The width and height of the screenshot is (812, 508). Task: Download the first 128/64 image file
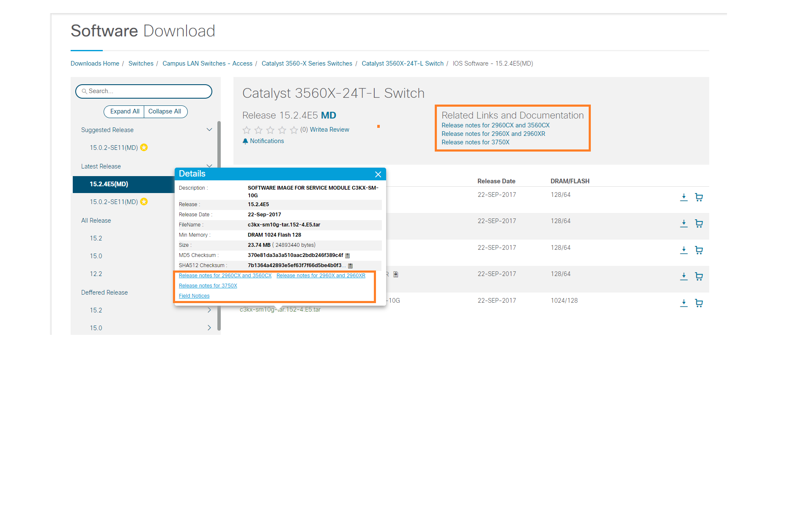(684, 197)
